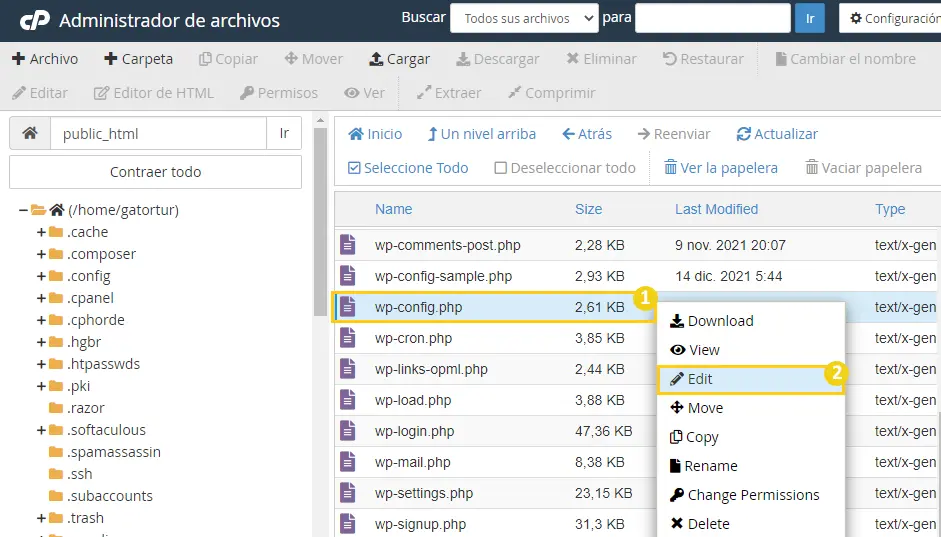The image size is (941, 537).
Task: Expand the .pki folder
Action: tap(41, 386)
